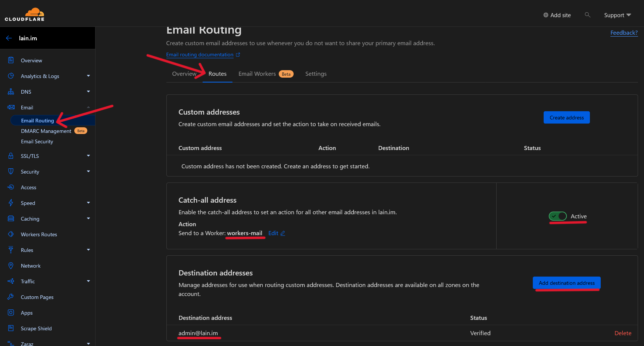Click Add destination address button
The width and height of the screenshot is (644, 346).
tap(566, 283)
